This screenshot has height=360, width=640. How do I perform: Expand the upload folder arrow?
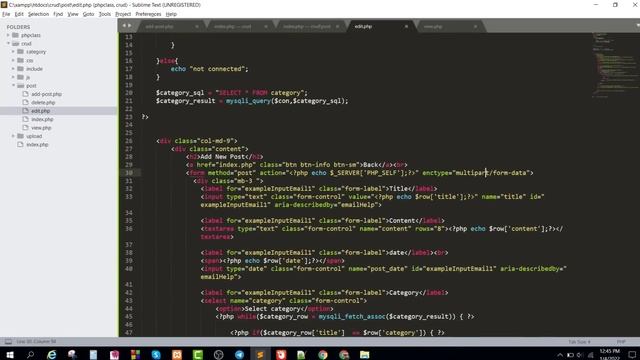pyautogui.click(x=13, y=136)
